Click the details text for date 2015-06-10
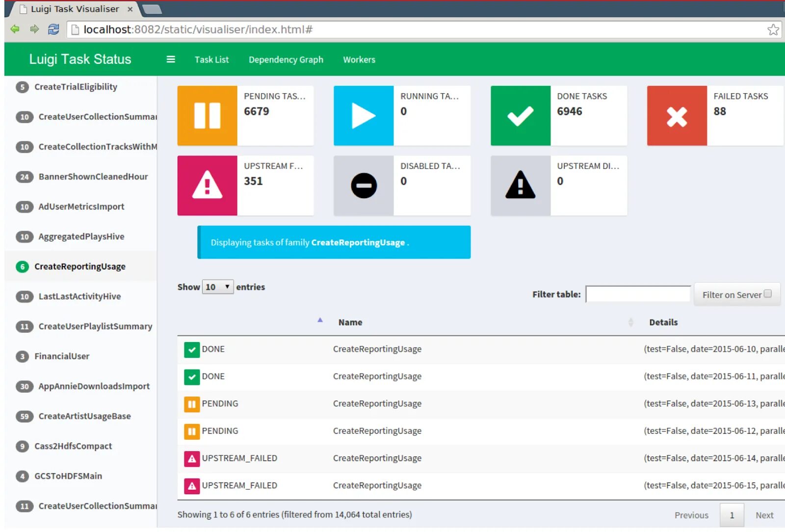This screenshot has width=785, height=532. coord(714,349)
